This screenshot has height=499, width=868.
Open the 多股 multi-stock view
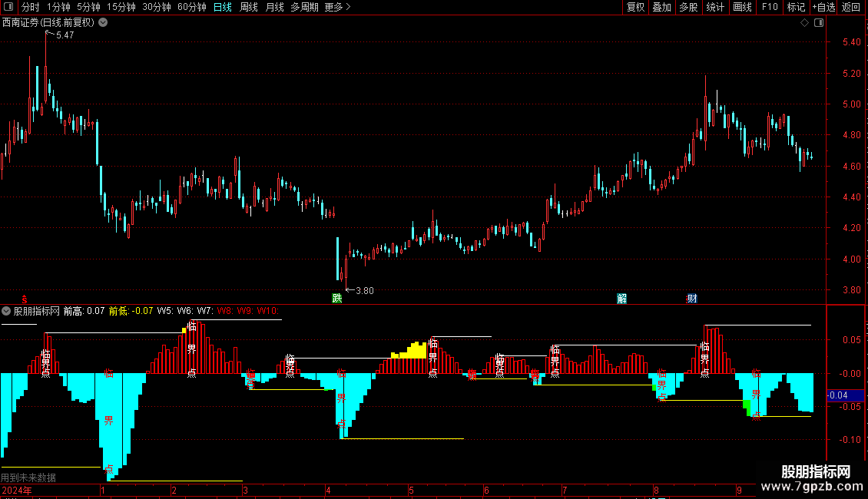688,7
